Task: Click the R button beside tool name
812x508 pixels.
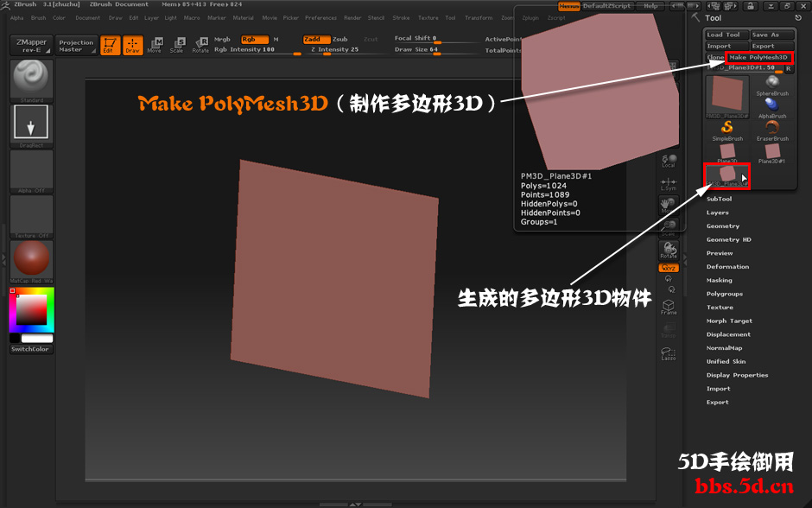Action: point(788,68)
